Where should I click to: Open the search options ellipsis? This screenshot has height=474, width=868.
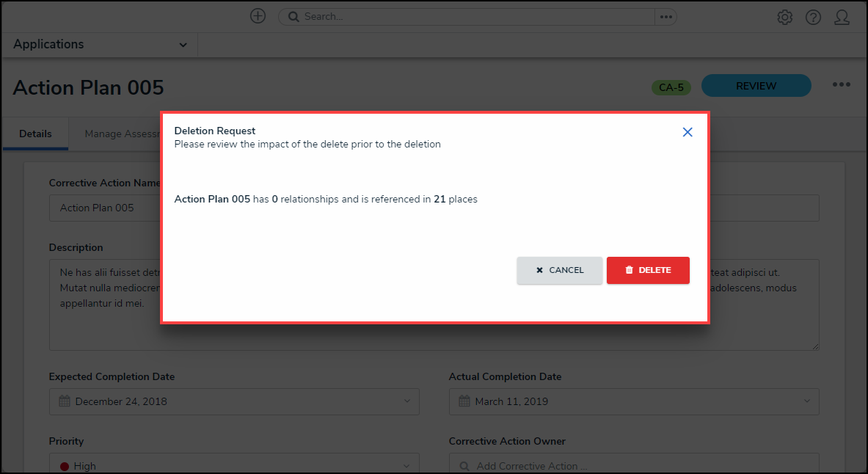[x=665, y=17]
